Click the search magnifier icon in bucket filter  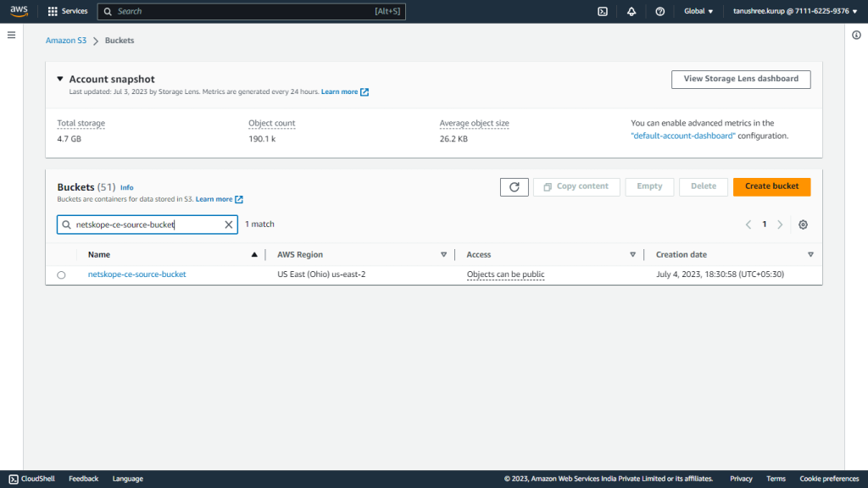click(66, 225)
